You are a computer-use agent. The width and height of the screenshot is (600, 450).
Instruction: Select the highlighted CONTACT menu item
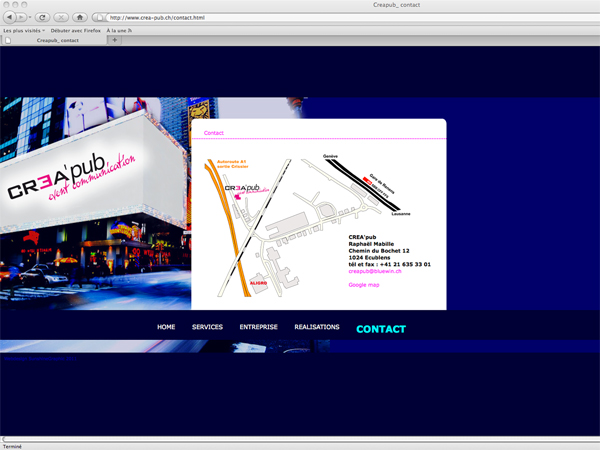381,329
